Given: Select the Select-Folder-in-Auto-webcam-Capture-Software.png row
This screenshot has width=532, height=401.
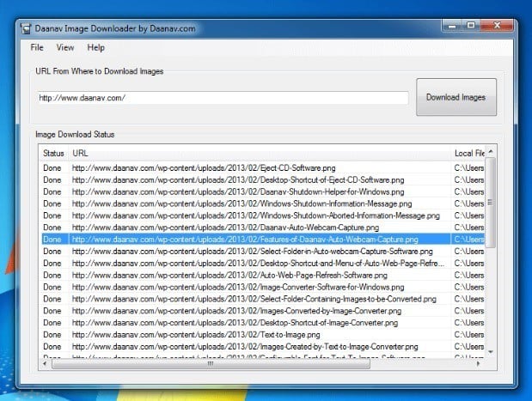Looking at the screenshot, I should pyautogui.click(x=263, y=252).
